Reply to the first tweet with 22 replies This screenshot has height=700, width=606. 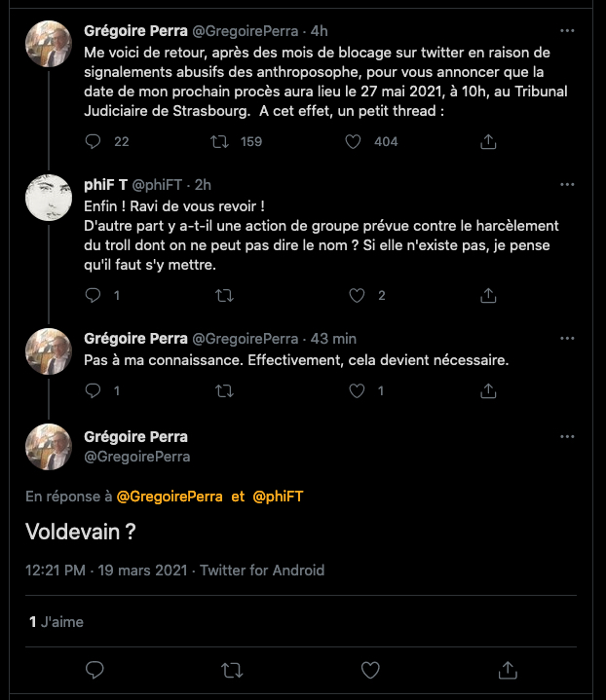coord(94,141)
